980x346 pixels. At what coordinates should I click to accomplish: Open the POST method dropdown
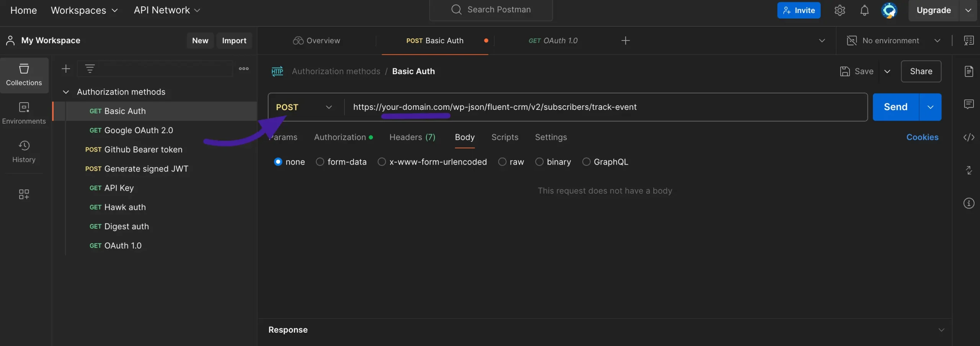point(304,107)
